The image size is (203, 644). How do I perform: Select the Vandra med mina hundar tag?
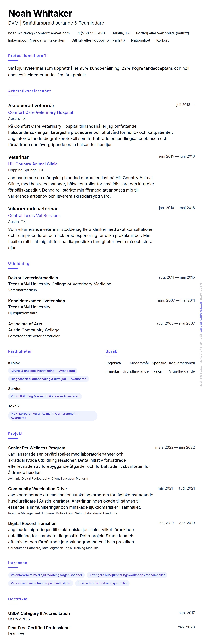point(41,583)
